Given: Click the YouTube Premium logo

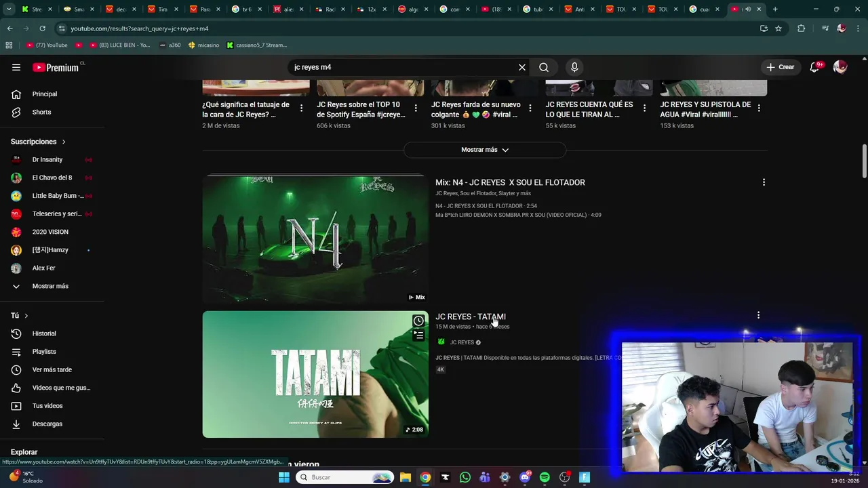Looking at the screenshot, I should [x=56, y=67].
